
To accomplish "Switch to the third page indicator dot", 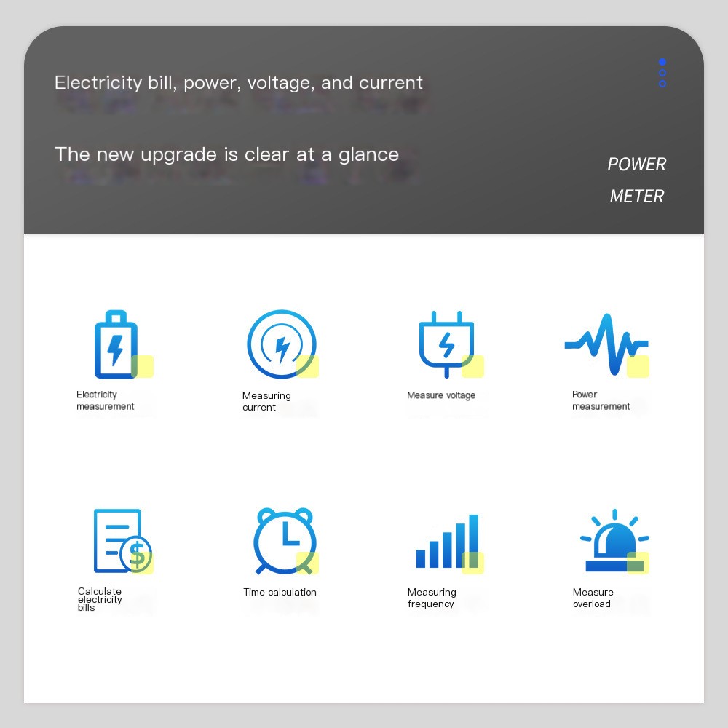I will pos(662,84).
